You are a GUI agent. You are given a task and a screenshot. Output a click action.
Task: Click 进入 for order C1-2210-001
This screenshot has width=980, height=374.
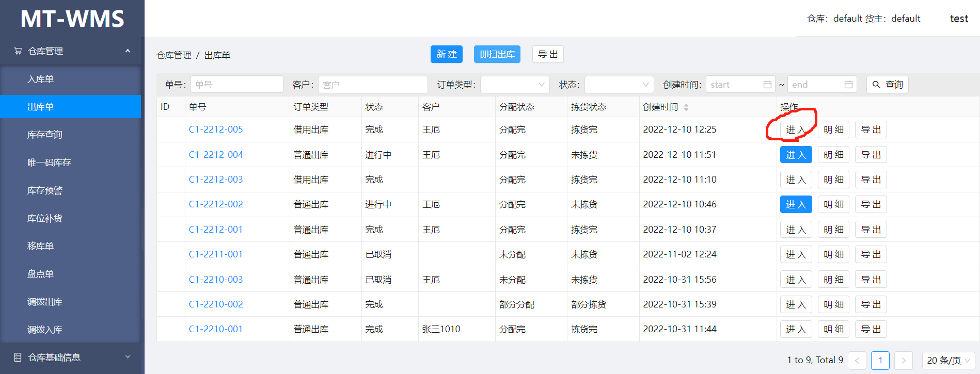point(796,329)
